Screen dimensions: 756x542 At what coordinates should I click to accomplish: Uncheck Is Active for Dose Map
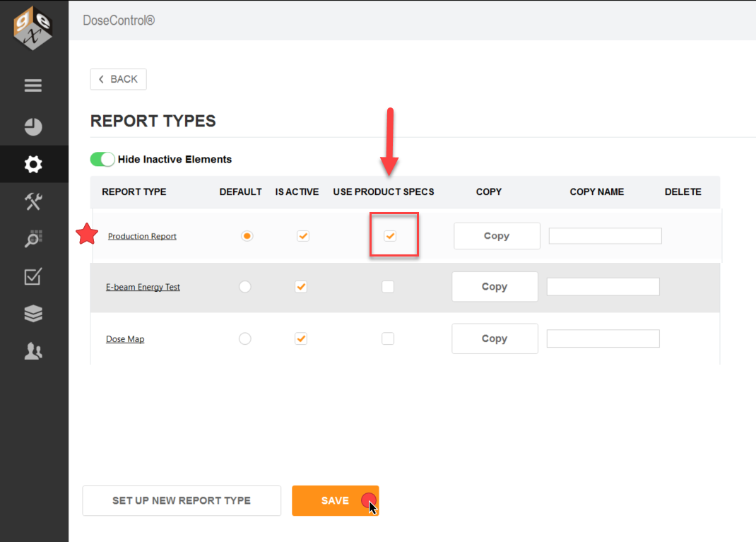click(301, 338)
